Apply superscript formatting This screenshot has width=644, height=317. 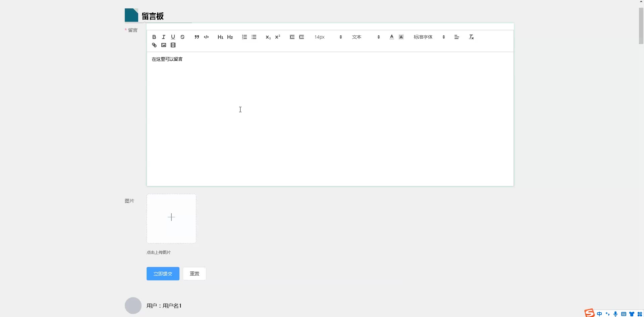pyautogui.click(x=278, y=37)
